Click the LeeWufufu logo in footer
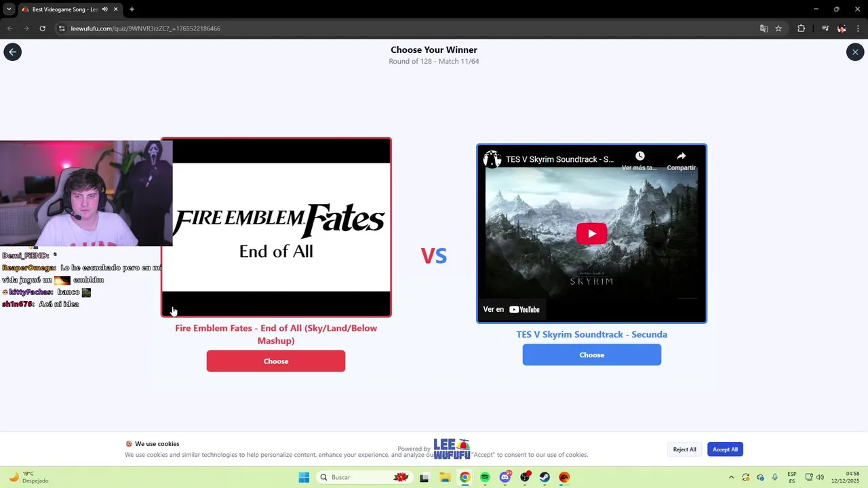Screen dimensions: 868x488 pyautogui.click(x=452, y=449)
